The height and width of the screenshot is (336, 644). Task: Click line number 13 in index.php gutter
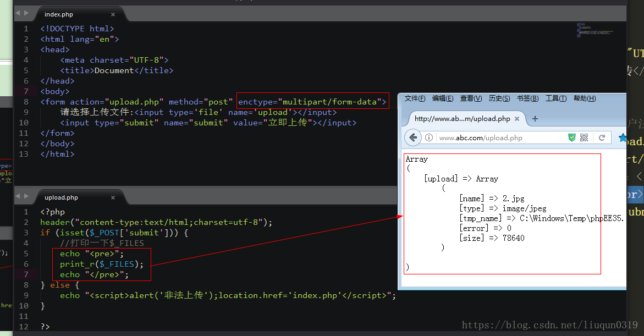(x=24, y=154)
